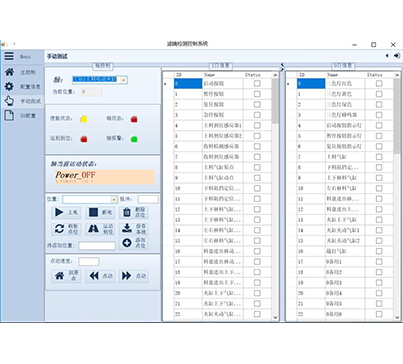
Task: Toggle Status checkbox for output ID 17
Action: pos(379,262)
